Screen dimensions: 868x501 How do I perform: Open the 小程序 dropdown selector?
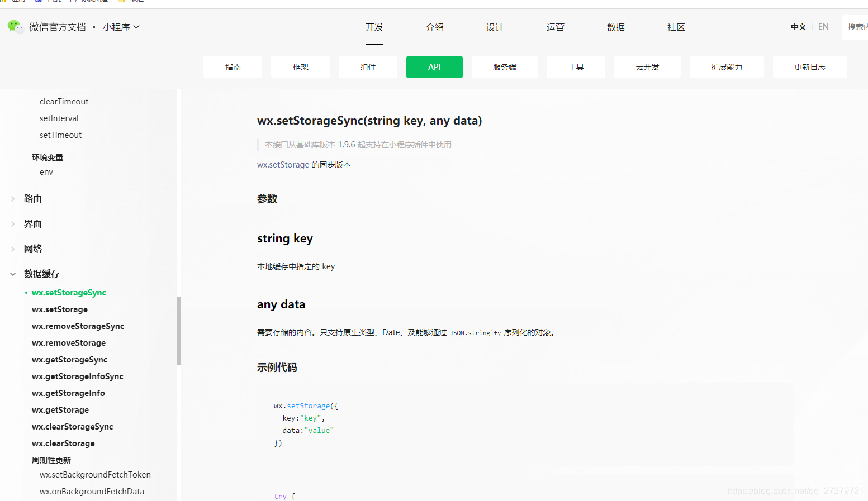pos(121,27)
